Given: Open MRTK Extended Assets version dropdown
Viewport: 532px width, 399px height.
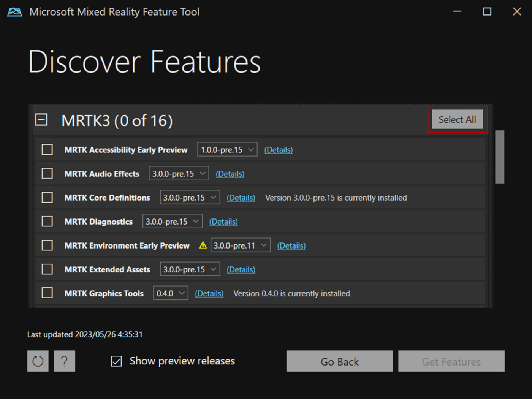Looking at the screenshot, I should click(x=190, y=269).
